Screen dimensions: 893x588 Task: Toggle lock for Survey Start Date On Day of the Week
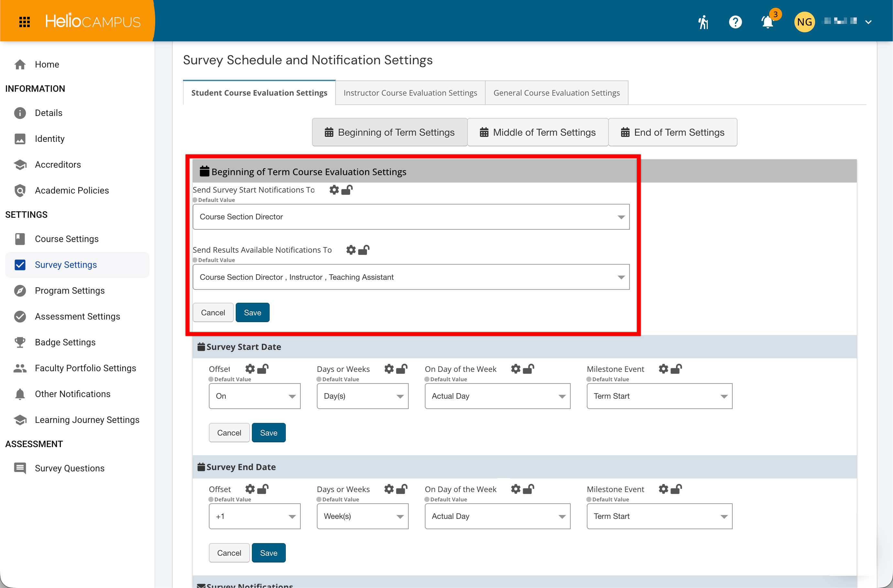528,369
